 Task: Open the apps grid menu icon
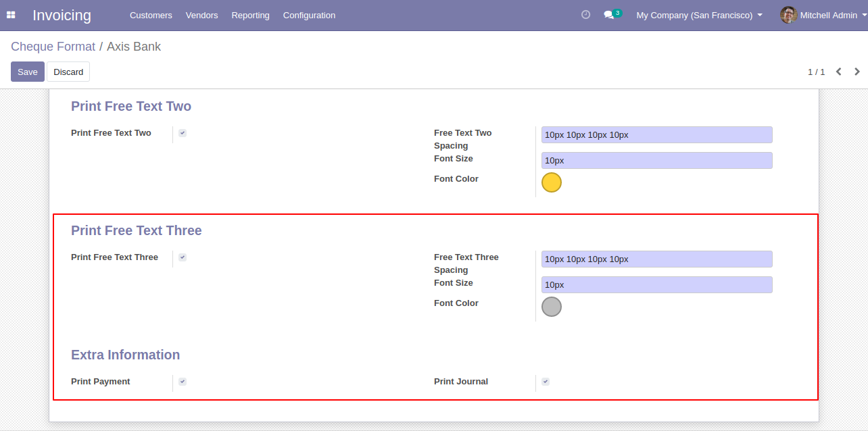[11, 15]
